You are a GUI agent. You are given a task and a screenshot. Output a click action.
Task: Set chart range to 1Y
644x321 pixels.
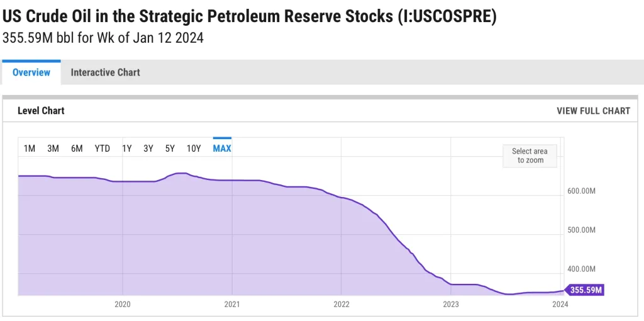126,149
